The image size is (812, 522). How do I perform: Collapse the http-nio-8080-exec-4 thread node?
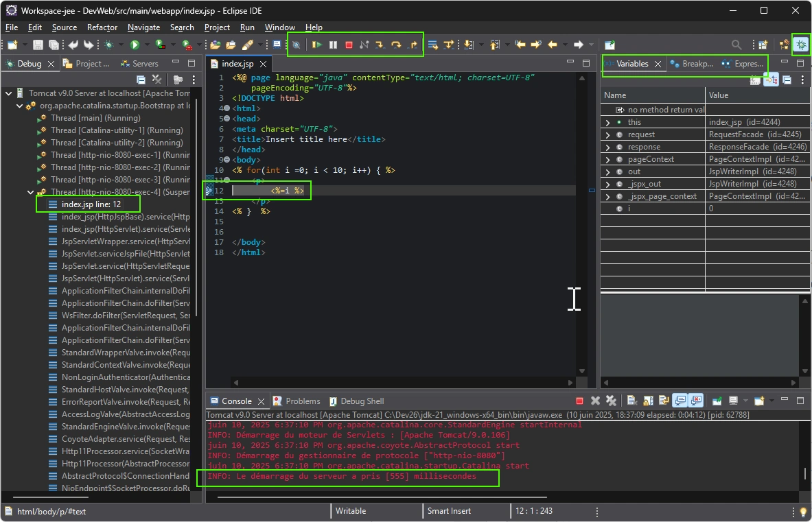point(31,192)
